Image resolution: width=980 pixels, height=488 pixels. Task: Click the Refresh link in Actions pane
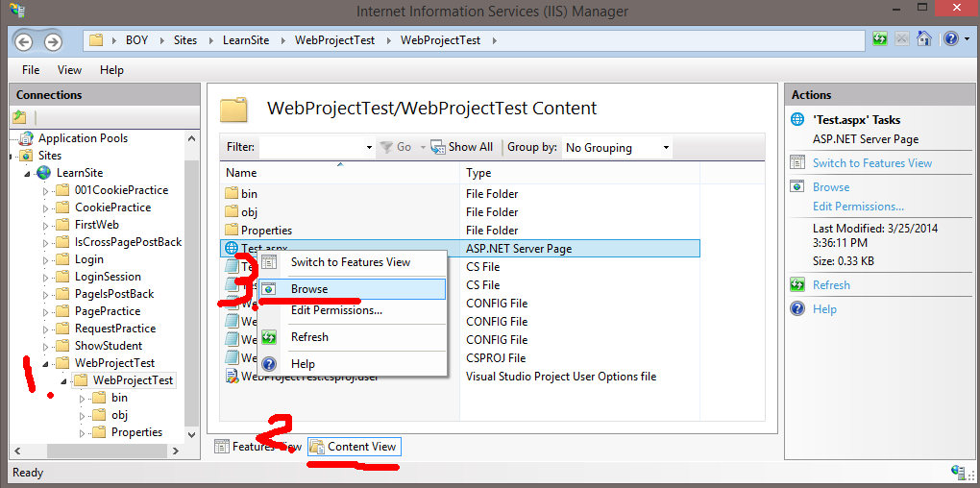[831, 285]
